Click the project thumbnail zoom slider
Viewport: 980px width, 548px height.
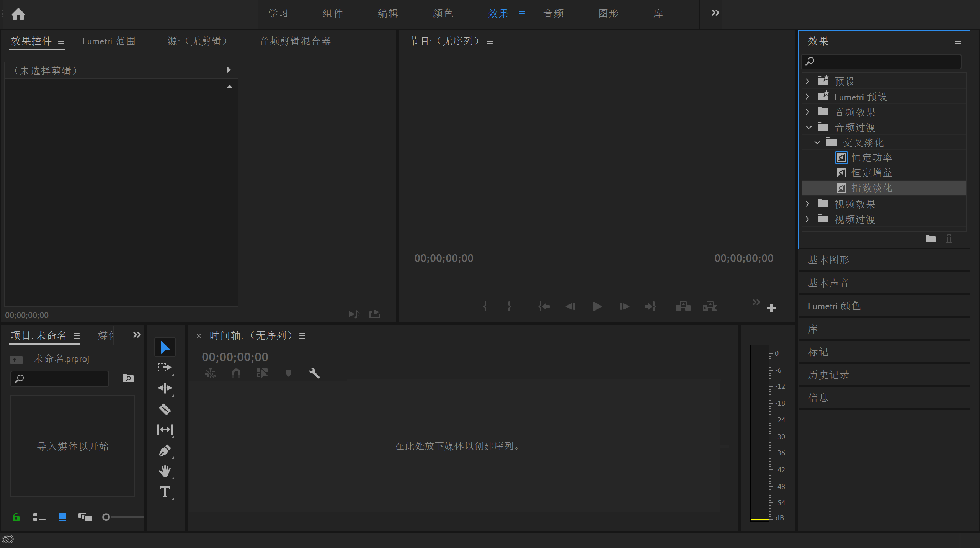(106, 517)
